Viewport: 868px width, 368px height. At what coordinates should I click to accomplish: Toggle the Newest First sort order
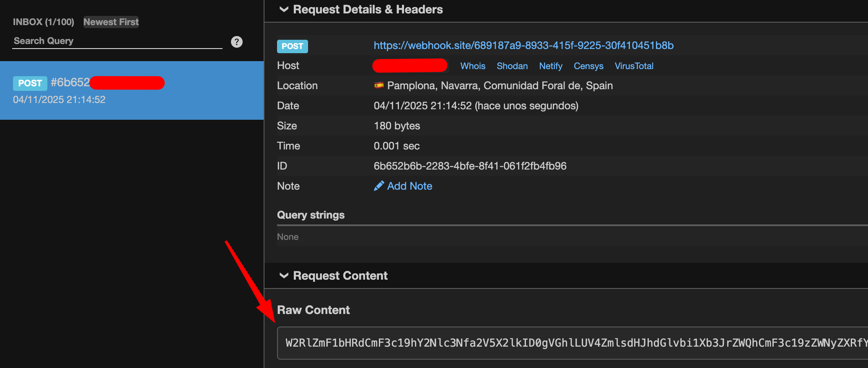point(111,22)
